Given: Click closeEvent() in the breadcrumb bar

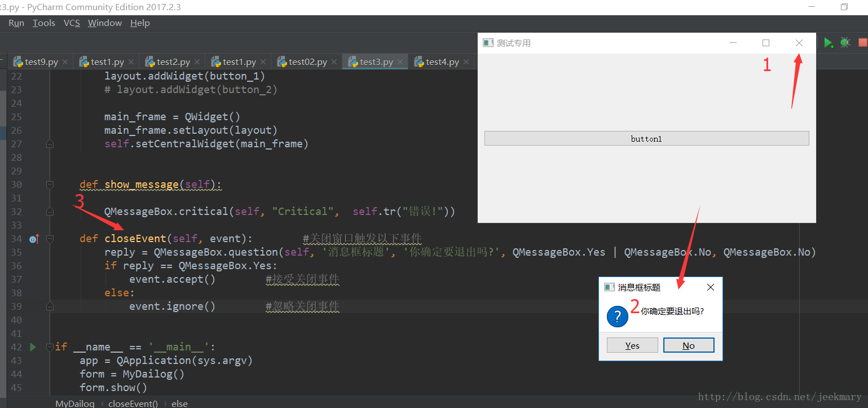Looking at the screenshot, I should 133,403.
